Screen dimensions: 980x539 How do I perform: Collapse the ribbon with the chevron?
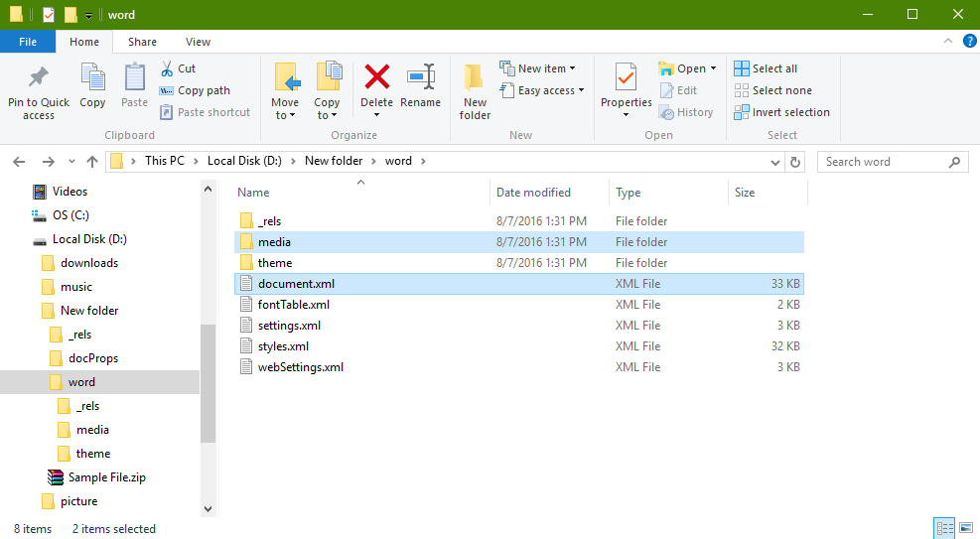coord(948,42)
